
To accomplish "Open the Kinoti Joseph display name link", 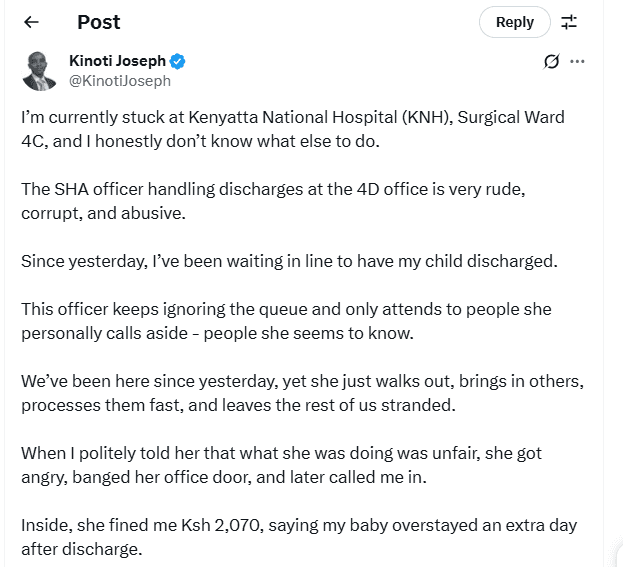I will tap(117, 62).
